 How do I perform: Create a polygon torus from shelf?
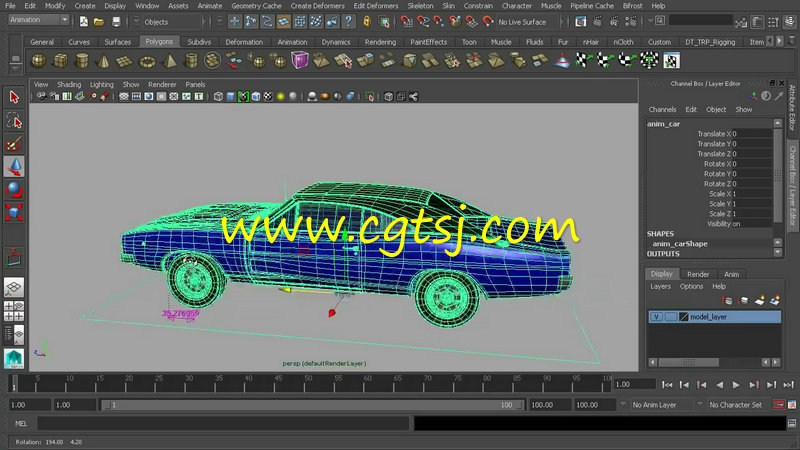(147, 61)
